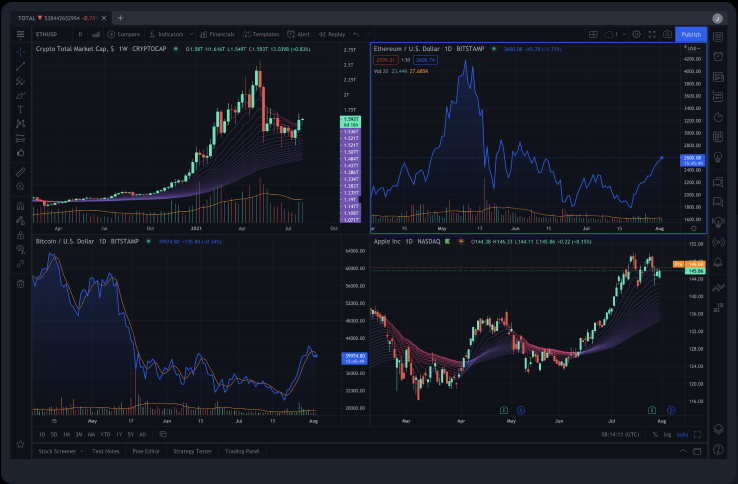738x484 pixels.
Task: Create an Alert from the toolbar
Action: pos(298,34)
